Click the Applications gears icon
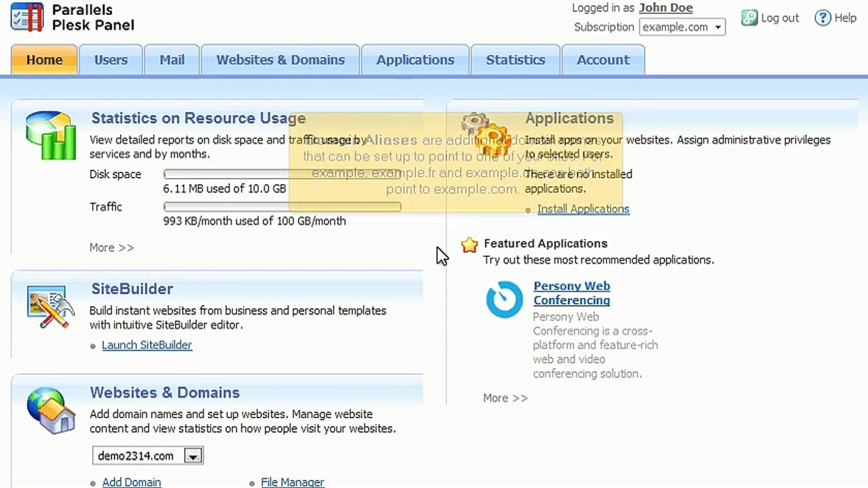 485,134
